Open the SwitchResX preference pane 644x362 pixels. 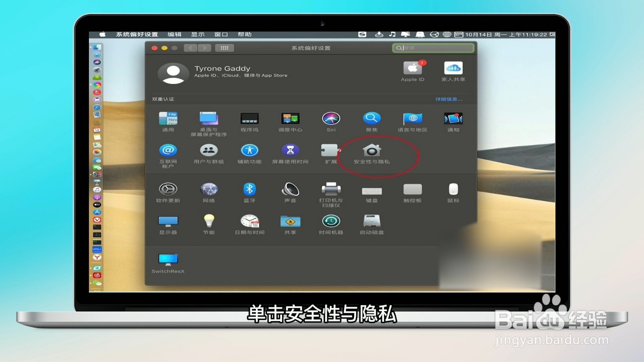tap(168, 259)
